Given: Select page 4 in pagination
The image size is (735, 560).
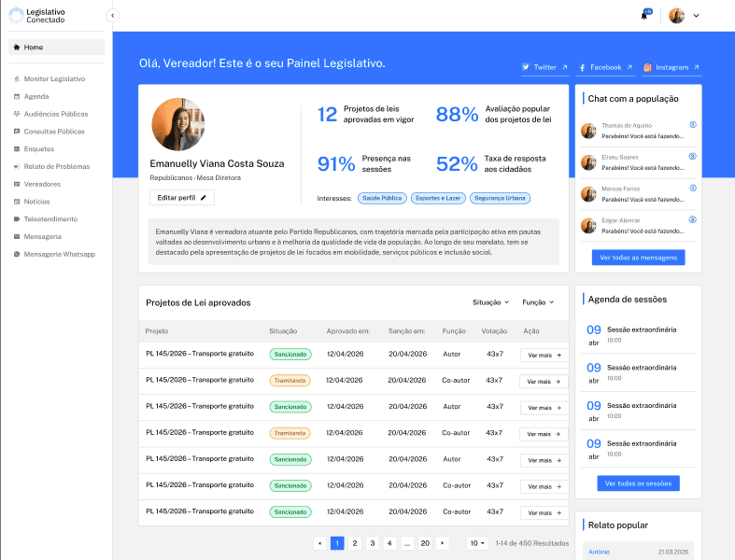Looking at the screenshot, I should 389,543.
